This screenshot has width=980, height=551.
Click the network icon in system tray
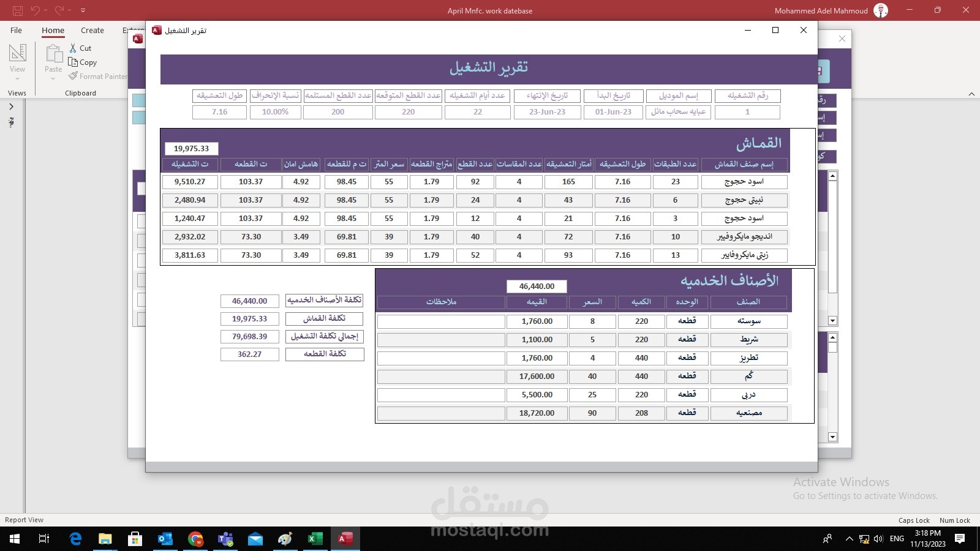(x=864, y=539)
